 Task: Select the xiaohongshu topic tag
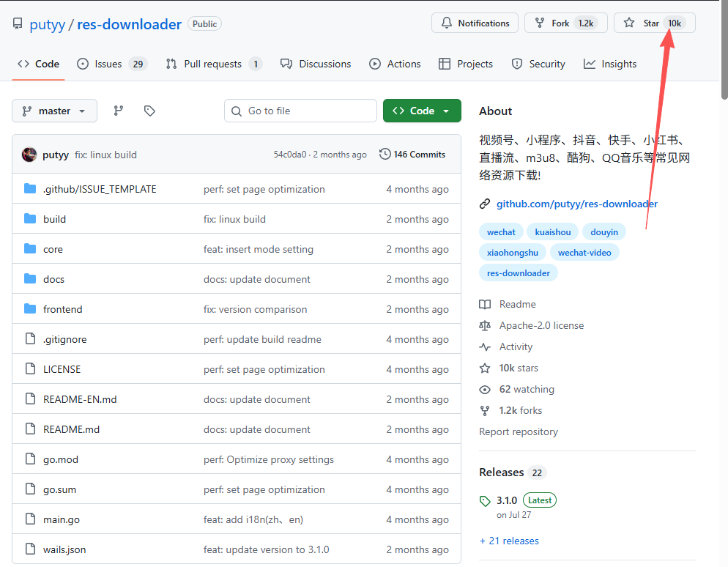513,253
